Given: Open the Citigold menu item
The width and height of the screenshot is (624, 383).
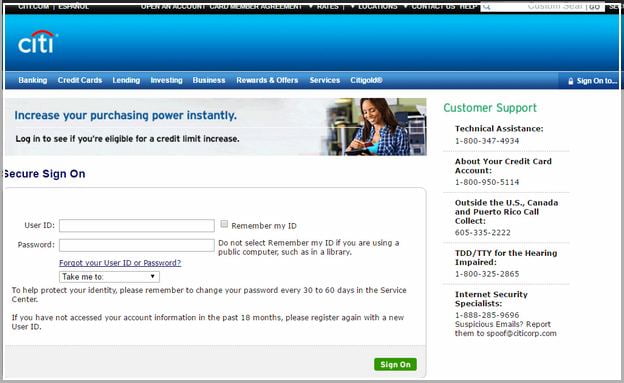Looking at the screenshot, I should point(366,80).
